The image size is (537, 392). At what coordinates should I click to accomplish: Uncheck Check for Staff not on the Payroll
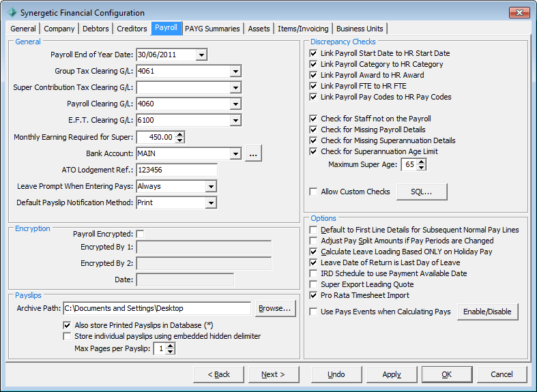coord(313,119)
